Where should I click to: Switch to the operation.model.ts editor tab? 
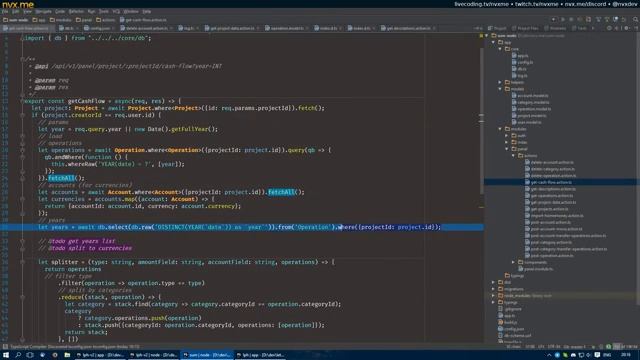(287, 28)
